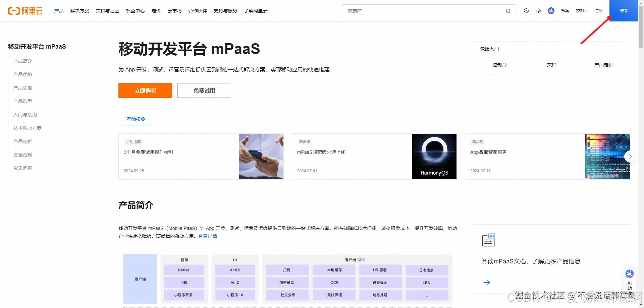Viewport: 644px width, 308px height.
Task: Open 云市场 menu
Action: [174, 11]
